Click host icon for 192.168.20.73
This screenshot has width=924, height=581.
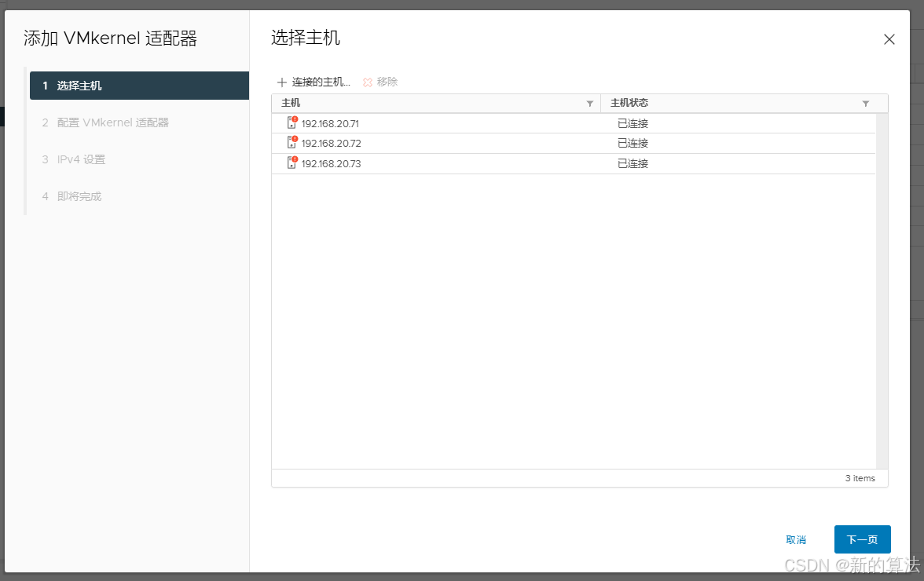tap(292, 163)
